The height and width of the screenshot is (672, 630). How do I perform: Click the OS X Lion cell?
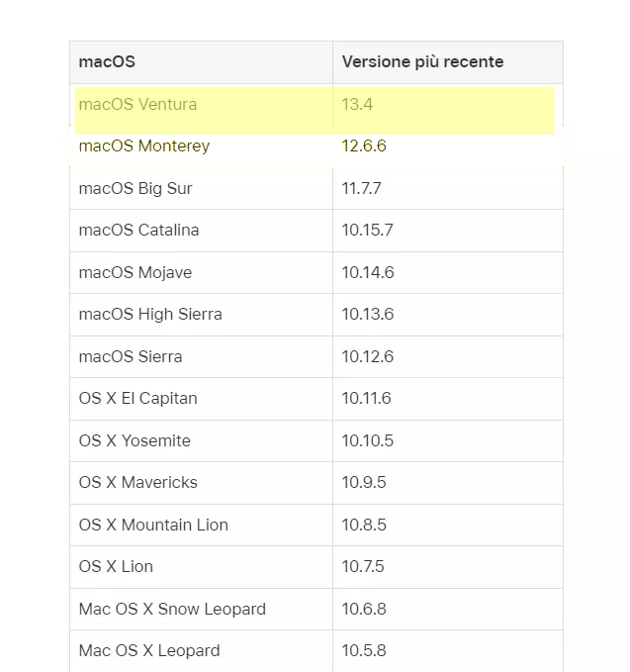coord(116,567)
